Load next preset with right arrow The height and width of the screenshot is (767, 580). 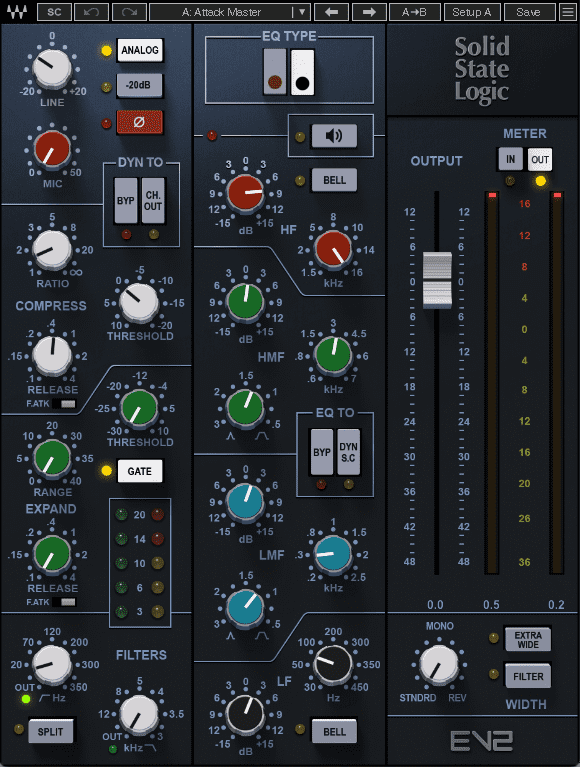(x=369, y=12)
